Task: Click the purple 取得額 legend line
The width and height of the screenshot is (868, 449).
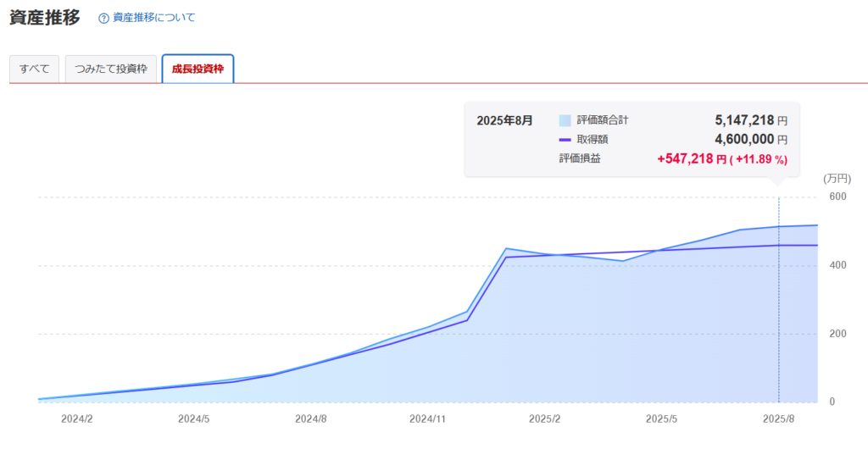Action: click(565, 139)
